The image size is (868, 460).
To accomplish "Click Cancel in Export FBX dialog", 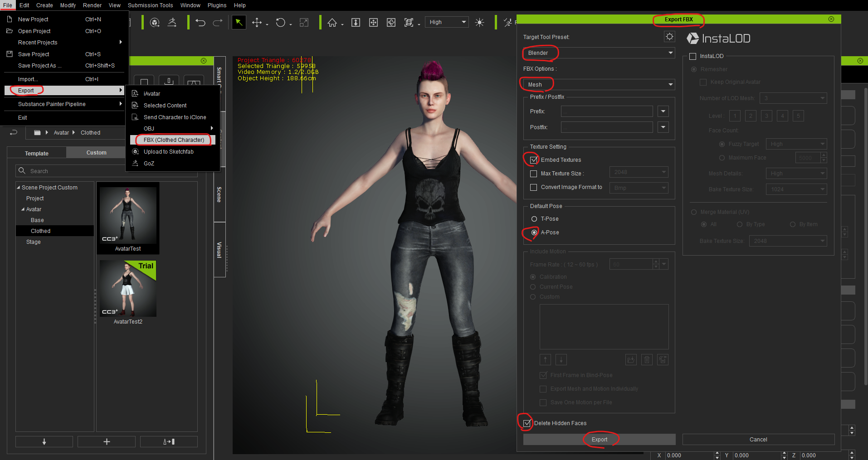I will pyautogui.click(x=758, y=439).
